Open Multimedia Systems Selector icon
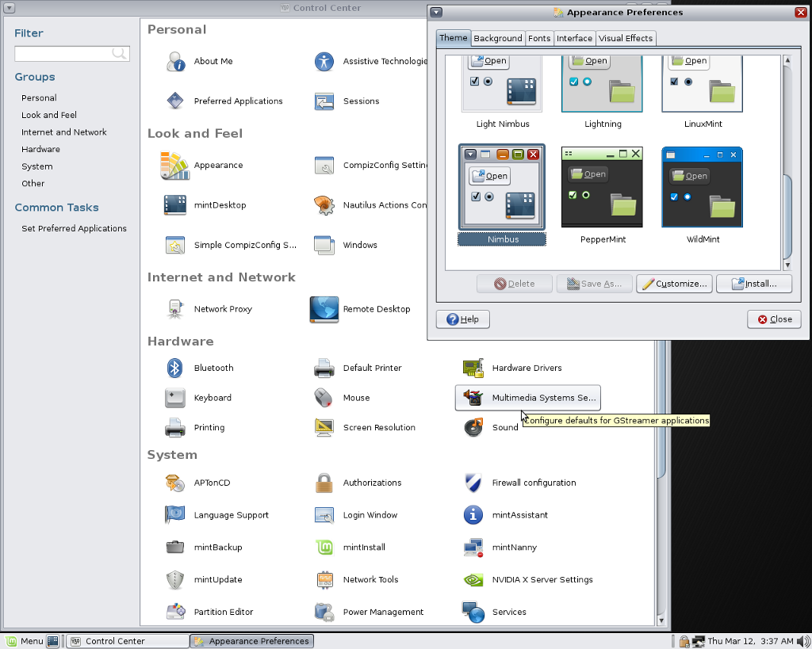Viewport: 812px width, 649px height. (473, 398)
